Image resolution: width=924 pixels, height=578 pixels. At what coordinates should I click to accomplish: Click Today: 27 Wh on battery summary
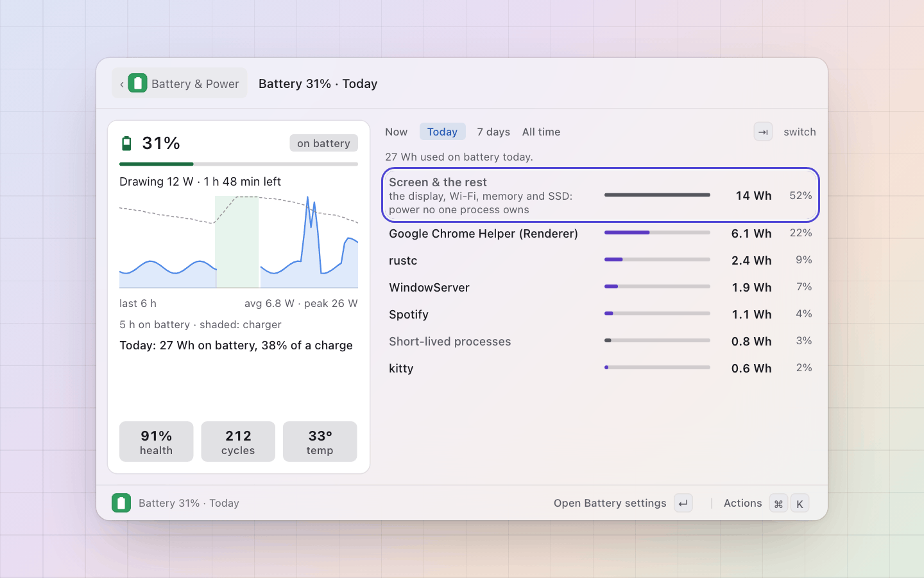coord(236,346)
